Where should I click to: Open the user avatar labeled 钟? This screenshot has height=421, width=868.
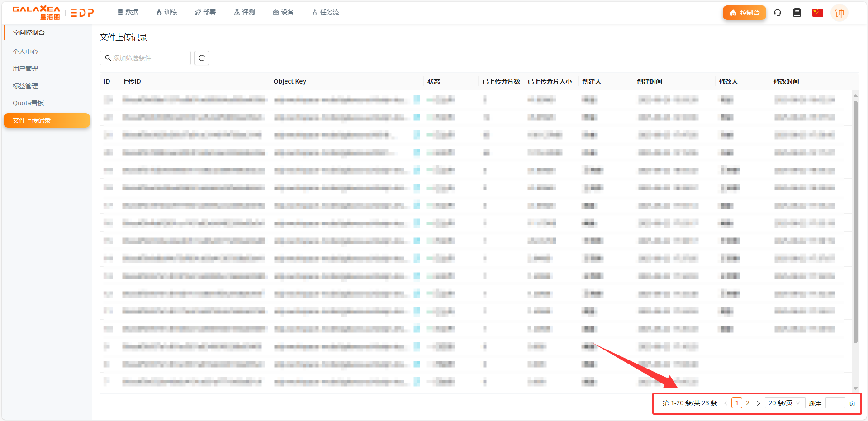839,13
